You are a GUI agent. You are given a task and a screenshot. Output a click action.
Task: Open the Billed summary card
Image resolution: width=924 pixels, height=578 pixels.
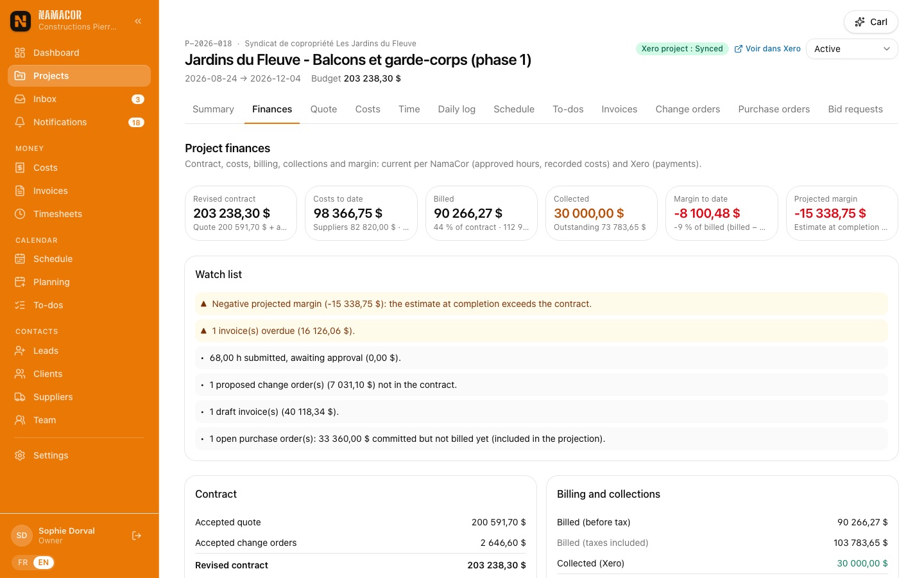pos(481,213)
